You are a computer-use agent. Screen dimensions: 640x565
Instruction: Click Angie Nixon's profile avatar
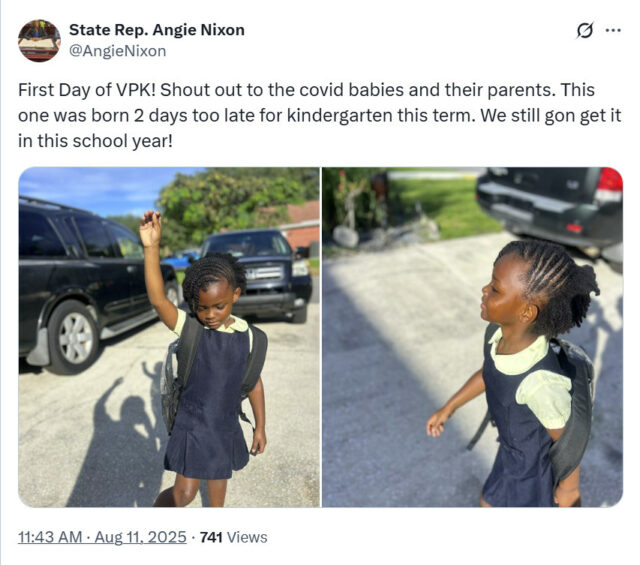point(39,40)
